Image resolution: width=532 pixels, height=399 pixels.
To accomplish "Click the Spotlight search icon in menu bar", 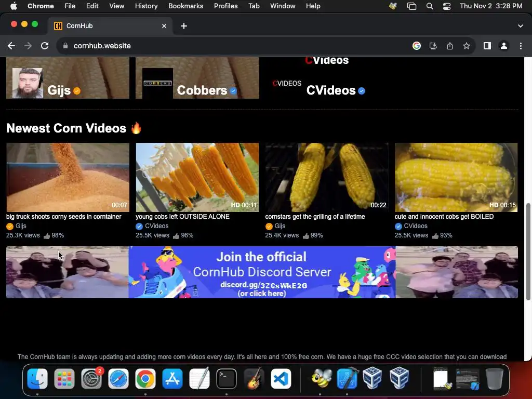I will 430,6.
